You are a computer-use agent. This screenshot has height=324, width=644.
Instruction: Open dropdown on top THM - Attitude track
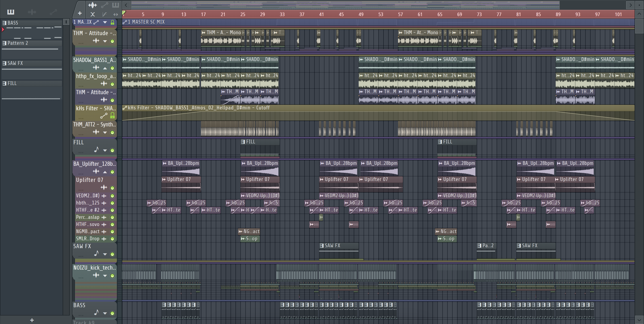[105, 41]
